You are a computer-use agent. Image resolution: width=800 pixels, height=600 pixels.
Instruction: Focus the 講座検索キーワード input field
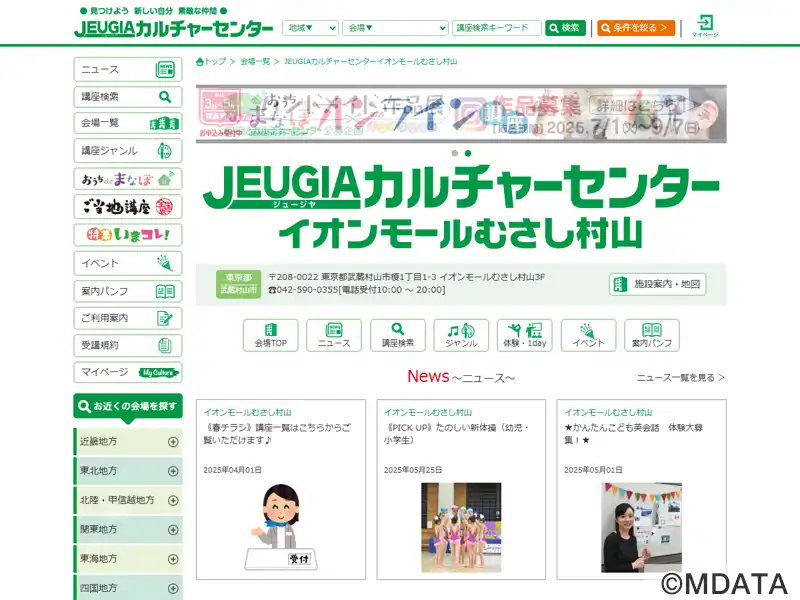(x=496, y=28)
